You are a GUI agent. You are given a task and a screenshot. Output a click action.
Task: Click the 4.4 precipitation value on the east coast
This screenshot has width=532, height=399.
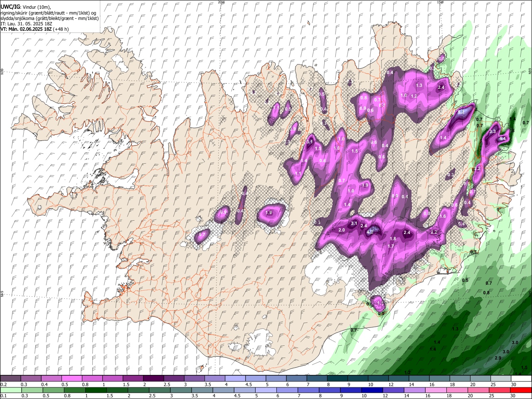click(502, 138)
